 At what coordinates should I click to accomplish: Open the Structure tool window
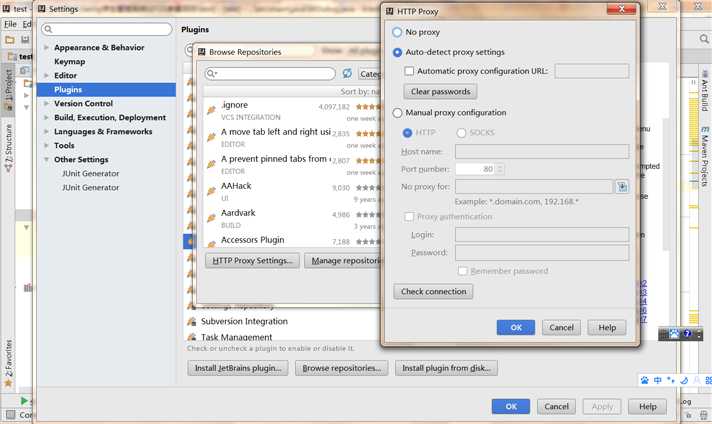coord(9,148)
